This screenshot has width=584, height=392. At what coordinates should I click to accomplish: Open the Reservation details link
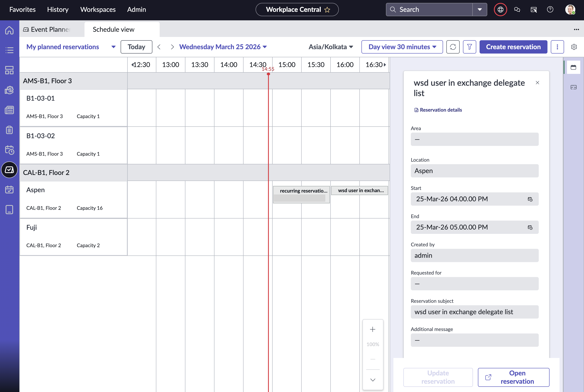(x=438, y=110)
